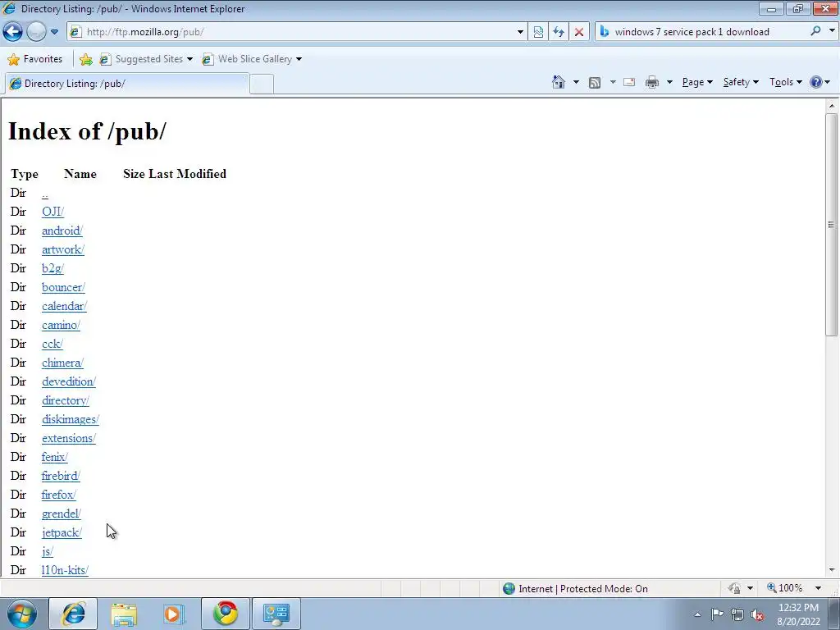Image resolution: width=840 pixels, height=630 pixels.
Task: Click Internet | Protected Mode: On status
Action: pos(575,589)
